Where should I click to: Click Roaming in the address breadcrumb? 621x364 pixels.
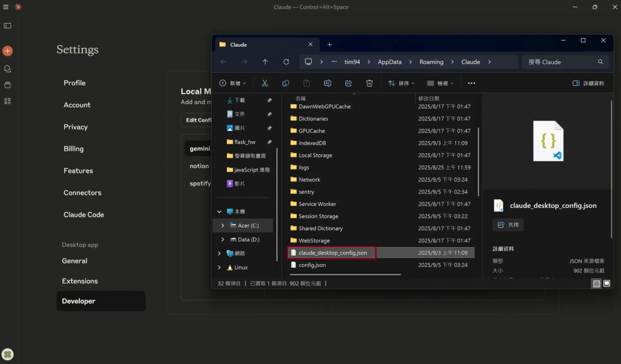click(431, 62)
